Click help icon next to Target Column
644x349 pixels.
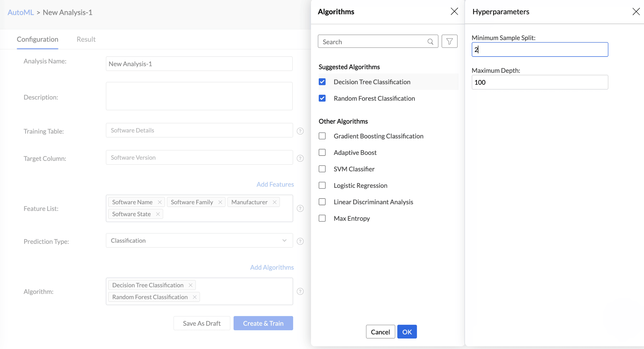300,158
